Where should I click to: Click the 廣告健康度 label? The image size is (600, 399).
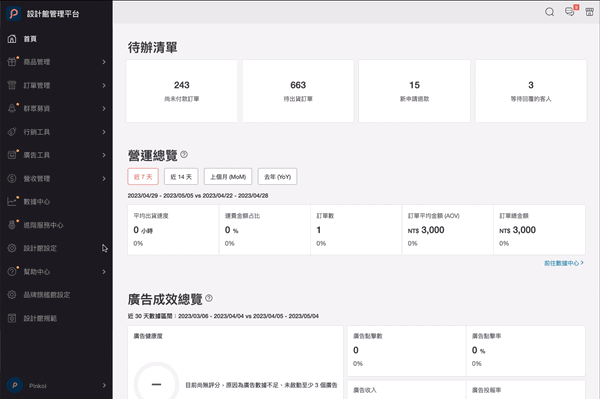point(148,336)
